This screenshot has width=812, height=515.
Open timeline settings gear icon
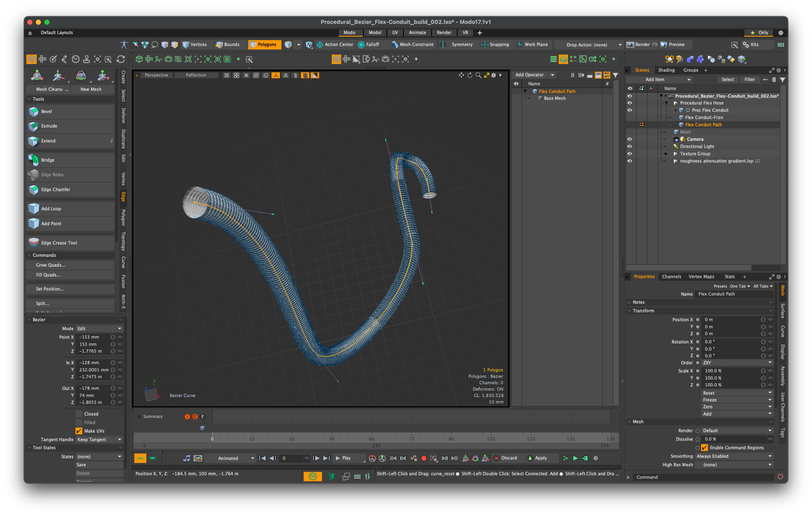(x=596, y=458)
